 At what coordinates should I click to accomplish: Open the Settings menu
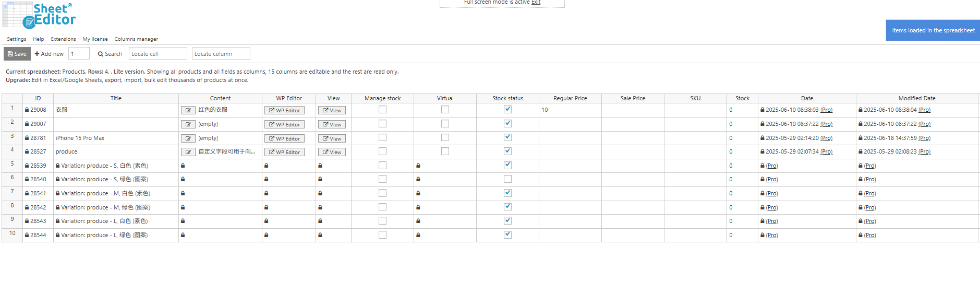point(17,39)
